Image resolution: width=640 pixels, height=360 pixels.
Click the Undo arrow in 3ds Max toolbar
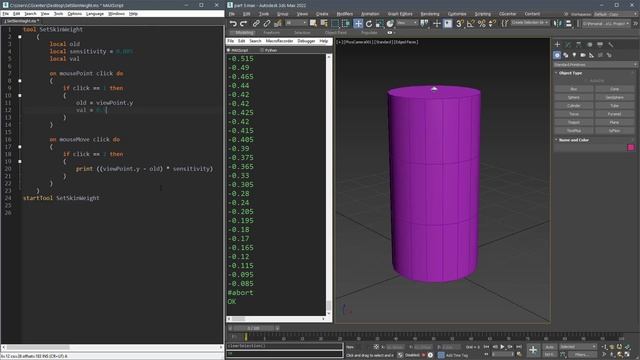coord(233,24)
